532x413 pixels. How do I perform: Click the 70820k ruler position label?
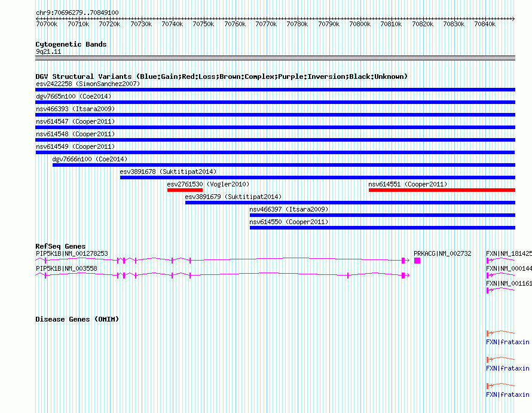point(423,24)
